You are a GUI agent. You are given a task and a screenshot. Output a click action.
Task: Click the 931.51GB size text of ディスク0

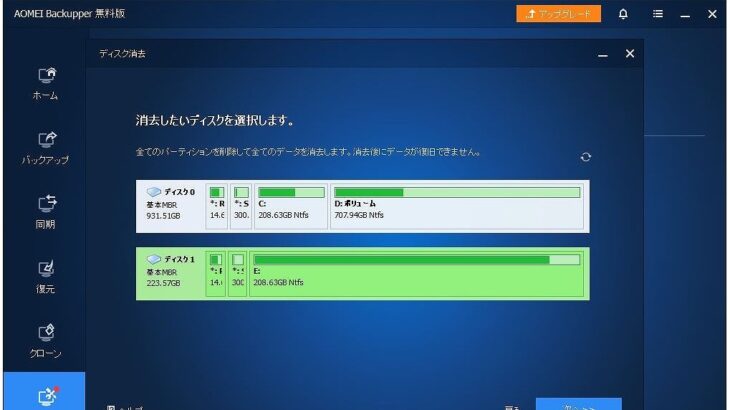coord(163,216)
